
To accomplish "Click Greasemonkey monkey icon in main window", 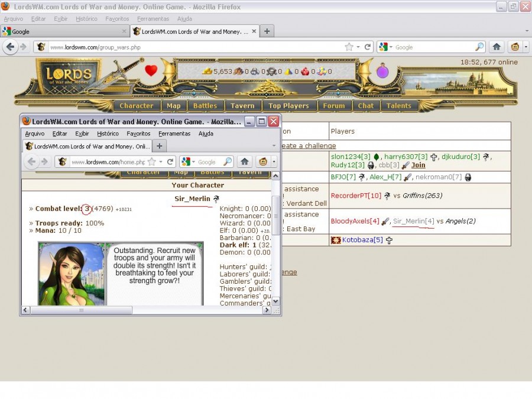I will pos(515,47).
